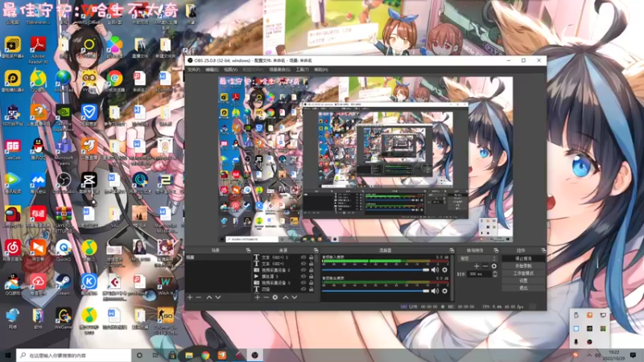The width and height of the screenshot is (644, 362).
Task: Select the Counter-Strike GO desktop icon
Action: 165,321
